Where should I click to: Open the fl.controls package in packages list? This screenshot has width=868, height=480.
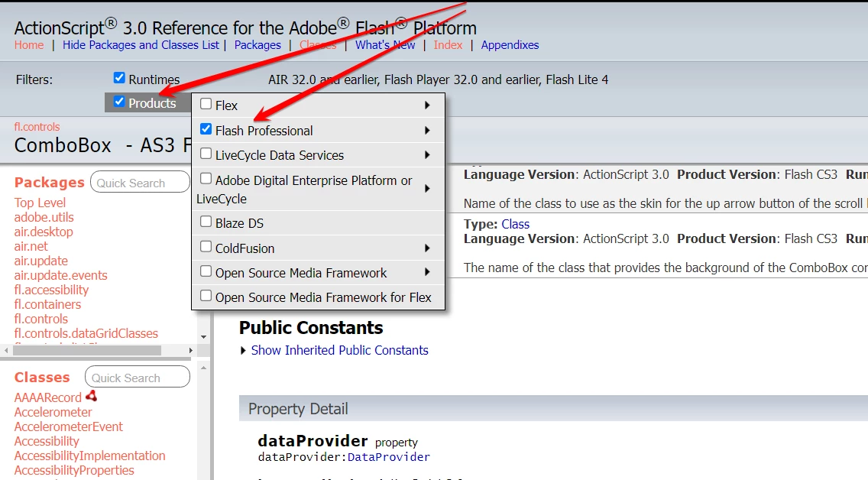point(41,319)
